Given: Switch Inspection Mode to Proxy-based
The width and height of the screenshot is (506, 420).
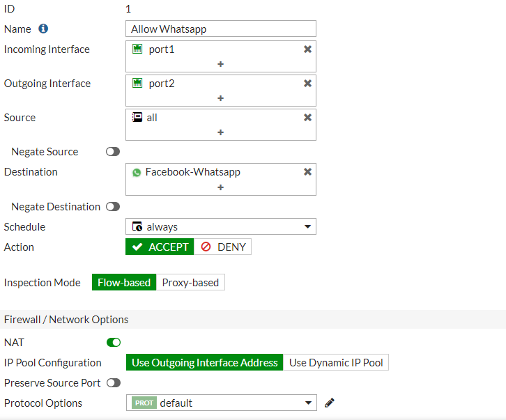Looking at the screenshot, I should point(190,282).
